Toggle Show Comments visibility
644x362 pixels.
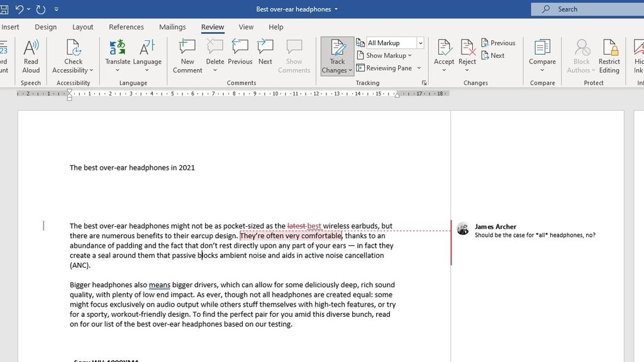click(293, 55)
